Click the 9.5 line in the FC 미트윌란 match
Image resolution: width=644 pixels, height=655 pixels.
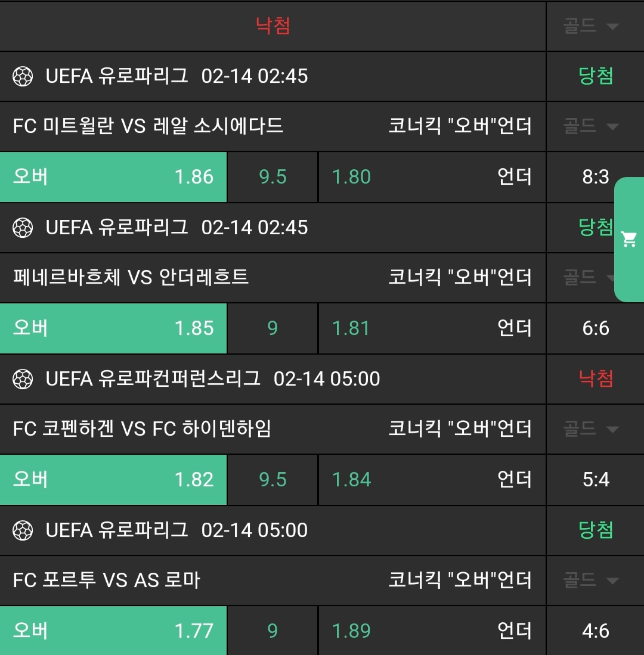[273, 177]
